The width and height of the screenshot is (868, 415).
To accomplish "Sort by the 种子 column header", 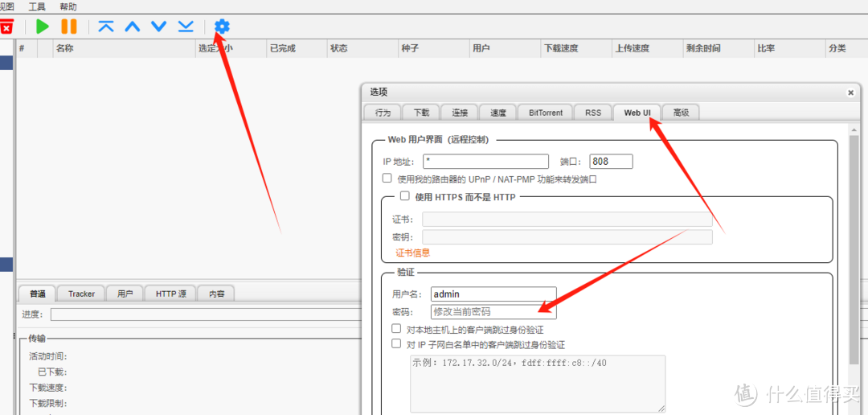I will tap(433, 48).
